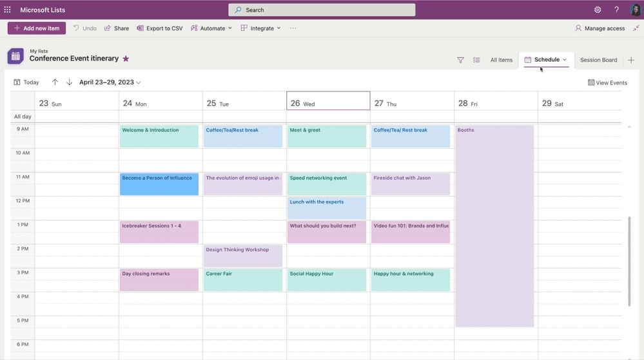Add a new view with plus icon
This screenshot has height=360, width=644.
coord(631,60)
